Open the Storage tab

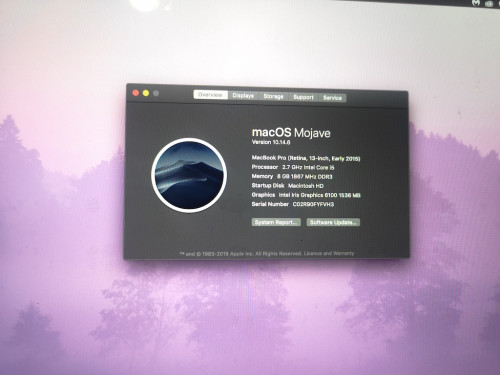tap(273, 96)
